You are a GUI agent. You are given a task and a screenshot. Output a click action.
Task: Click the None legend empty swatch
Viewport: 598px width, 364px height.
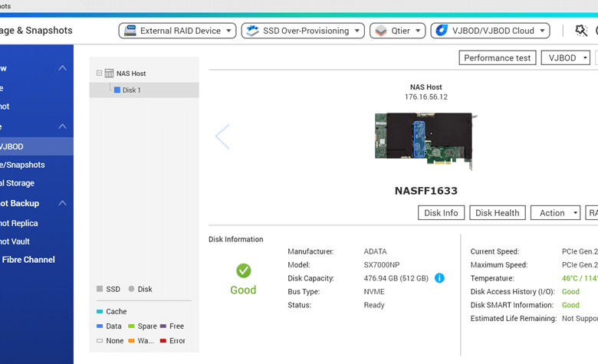pos(100,340)
